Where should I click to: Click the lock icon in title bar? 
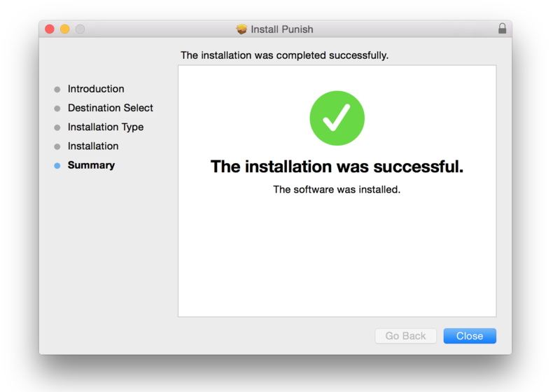click(x=502, y=29)
